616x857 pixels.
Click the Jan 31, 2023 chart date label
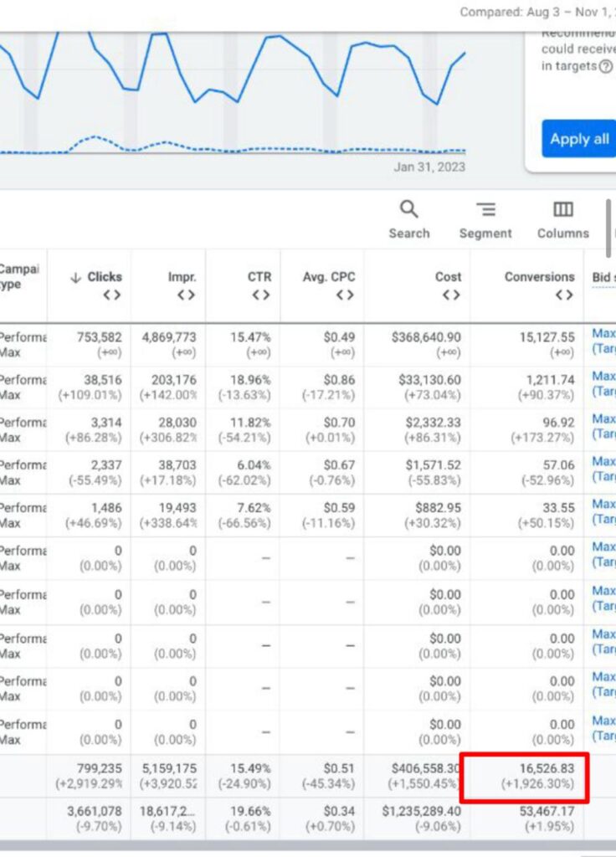tap(429, 167)
